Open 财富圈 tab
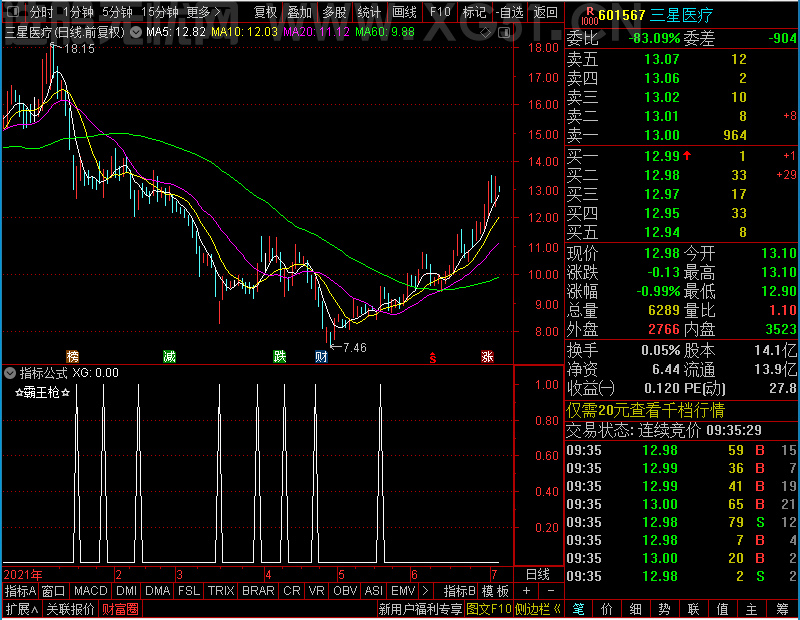The width and height of the screenshot is (800, 620). click(120, 609)
